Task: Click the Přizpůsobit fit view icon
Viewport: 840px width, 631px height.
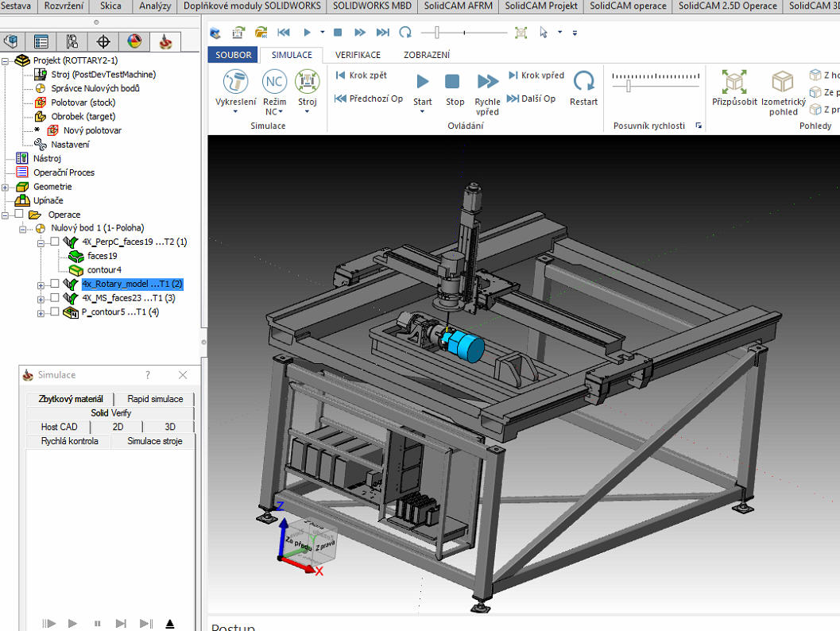Action: 734,82
